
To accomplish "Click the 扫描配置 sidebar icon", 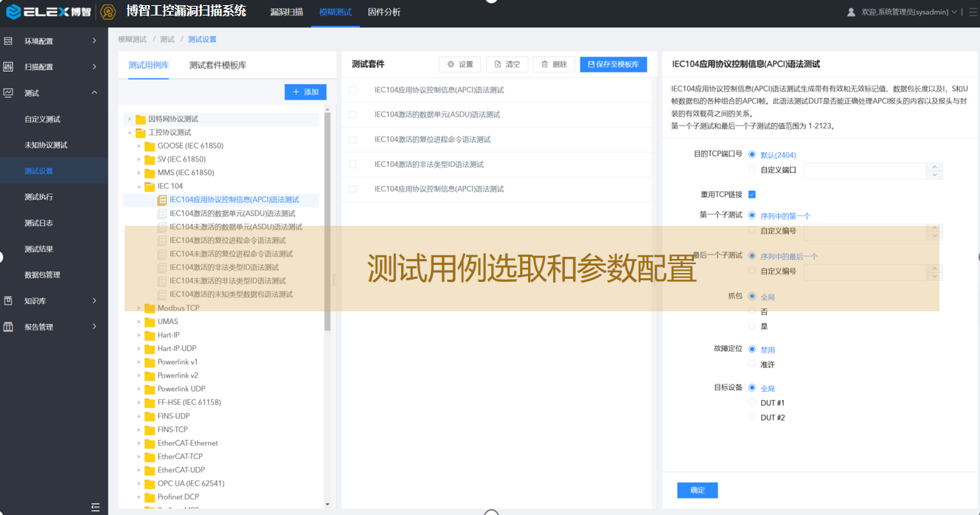I will [x=9, y=66].
